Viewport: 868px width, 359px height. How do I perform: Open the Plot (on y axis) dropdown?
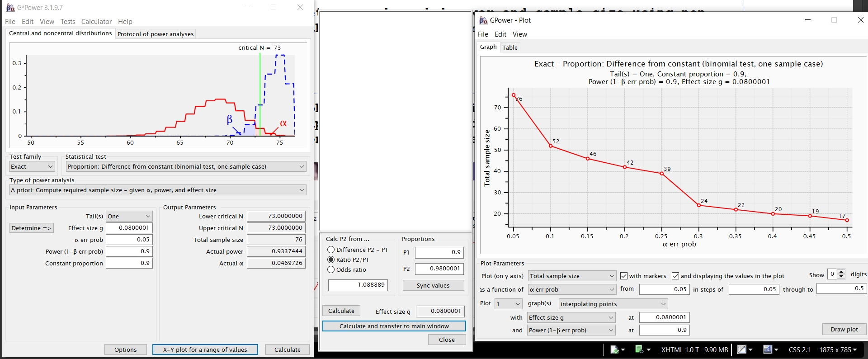pos(571,276)
